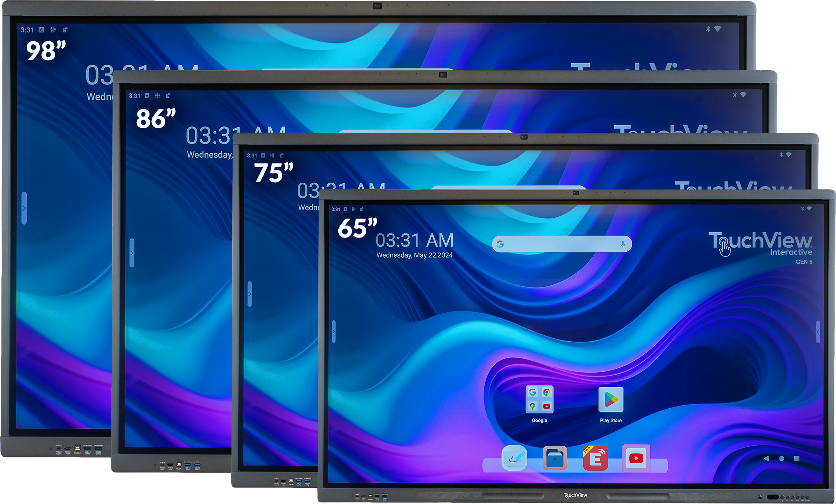Launch the whiteboard note app in the dock
This screenshot has width=836, height=504.
(514, 458)
